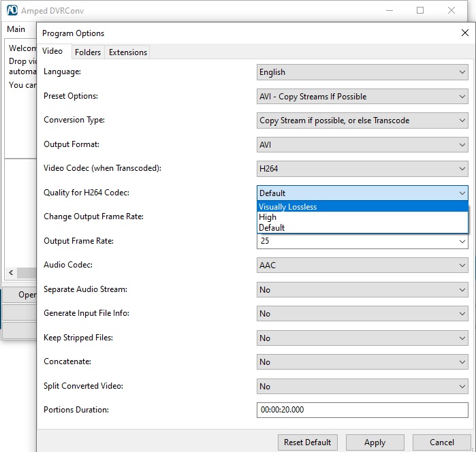Switch to the Extensions tab

click(128, 52)
